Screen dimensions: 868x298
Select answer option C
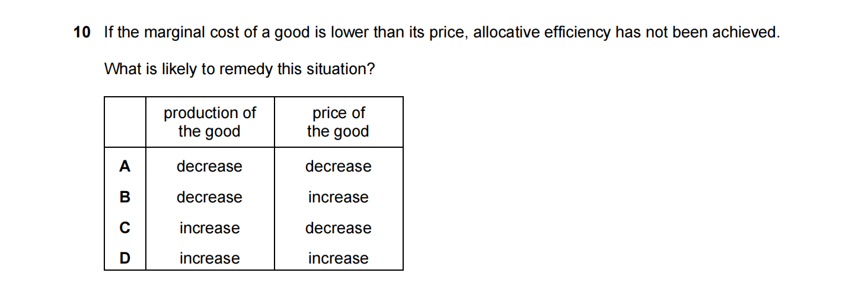pos(125,228)
